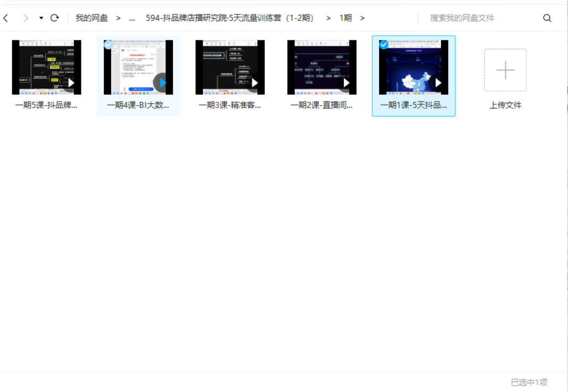The image size is (568, 392).
Task: Expand the chevron before 1期
Action: coord(328,18)
